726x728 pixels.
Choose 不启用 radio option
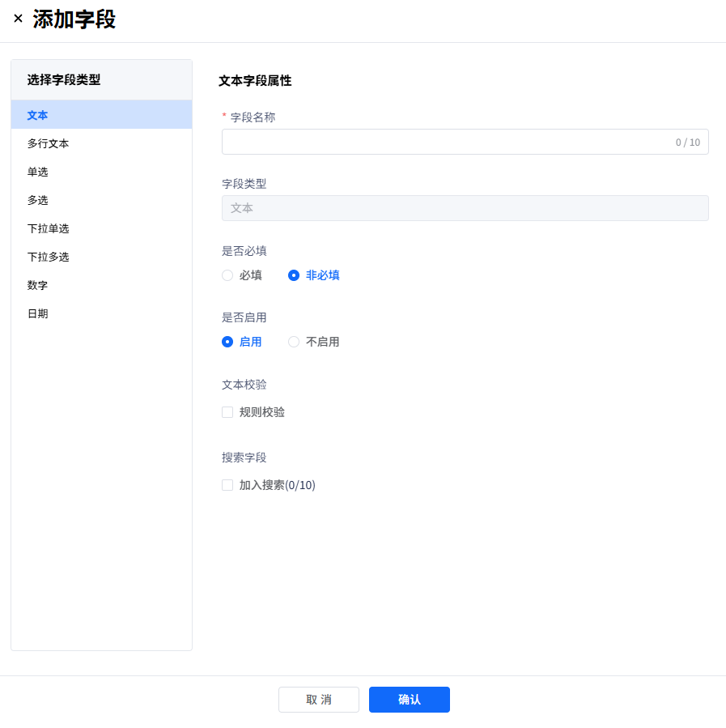click(294, 342)
